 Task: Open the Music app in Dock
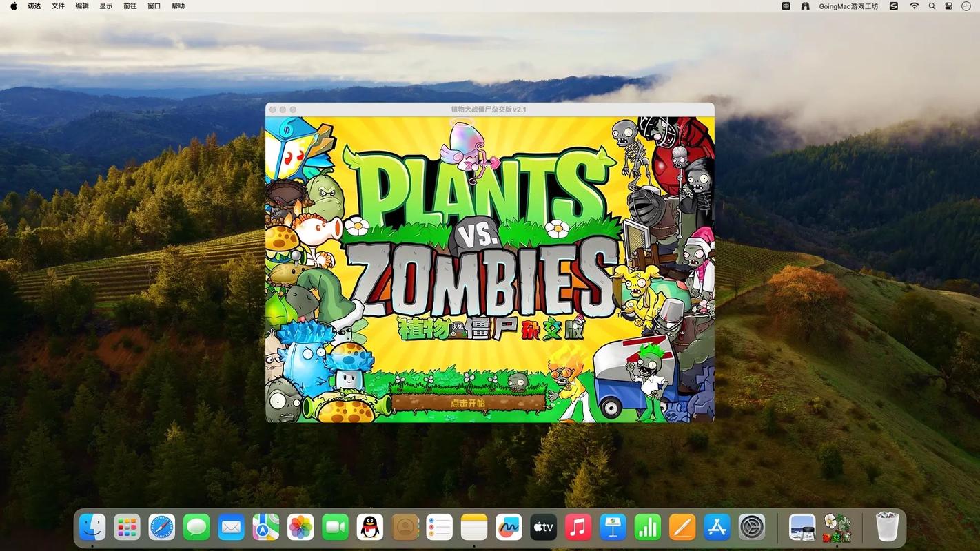point(578,528)
